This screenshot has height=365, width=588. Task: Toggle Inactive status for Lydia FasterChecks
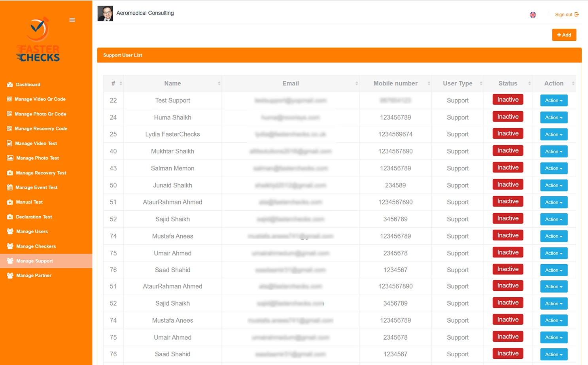click(508, 133)
